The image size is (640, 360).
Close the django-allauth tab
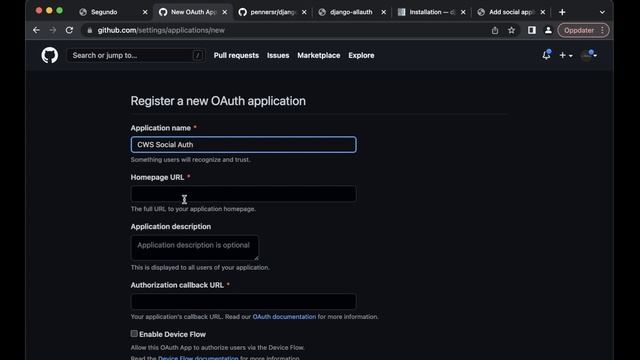(x=384, y=12)
